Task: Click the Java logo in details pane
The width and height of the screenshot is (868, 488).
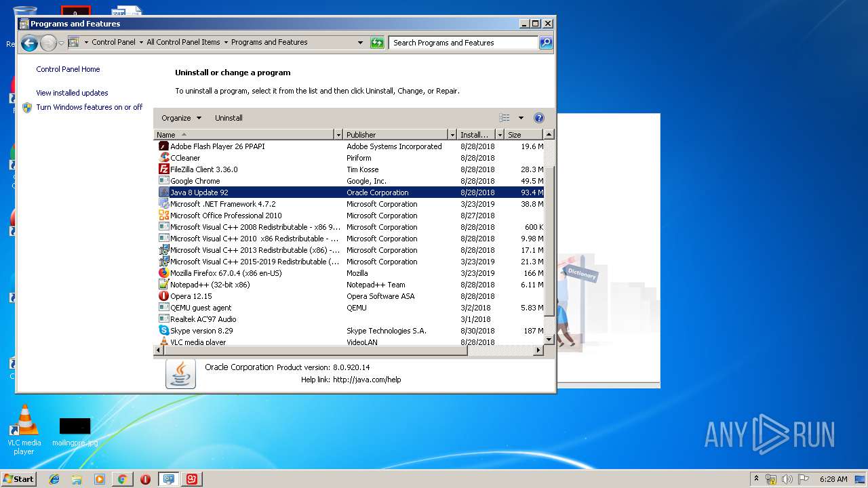Action: click(x=180, y=374)
